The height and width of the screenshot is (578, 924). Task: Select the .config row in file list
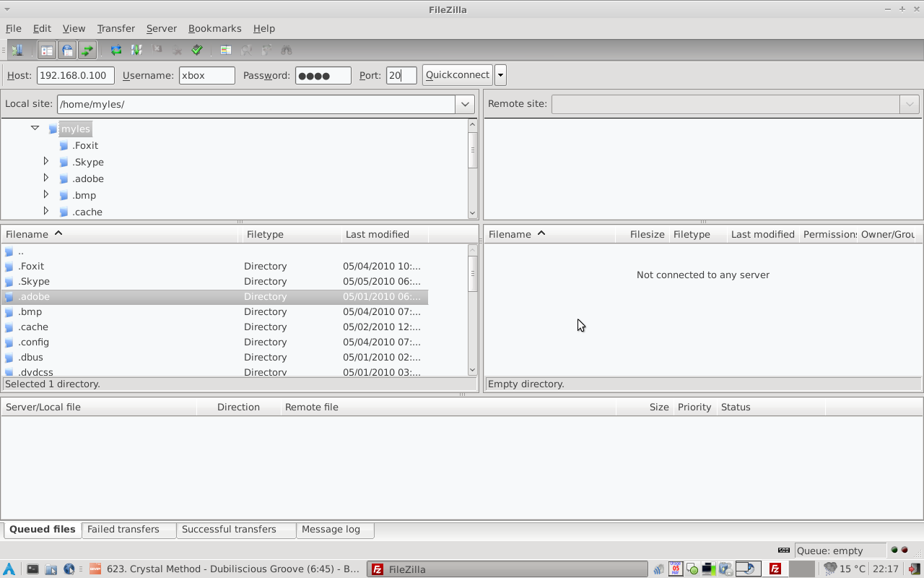(215, 342)
